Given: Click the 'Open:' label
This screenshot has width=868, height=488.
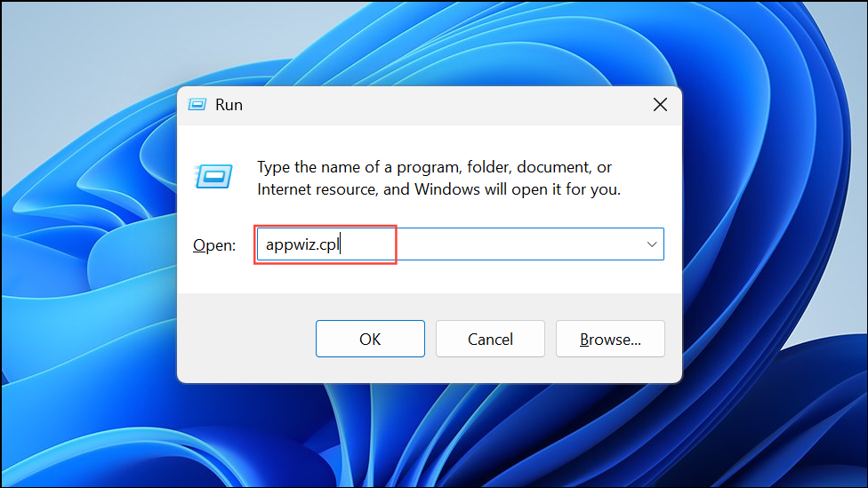Looking at the screenshot, I should coord(214,245).
